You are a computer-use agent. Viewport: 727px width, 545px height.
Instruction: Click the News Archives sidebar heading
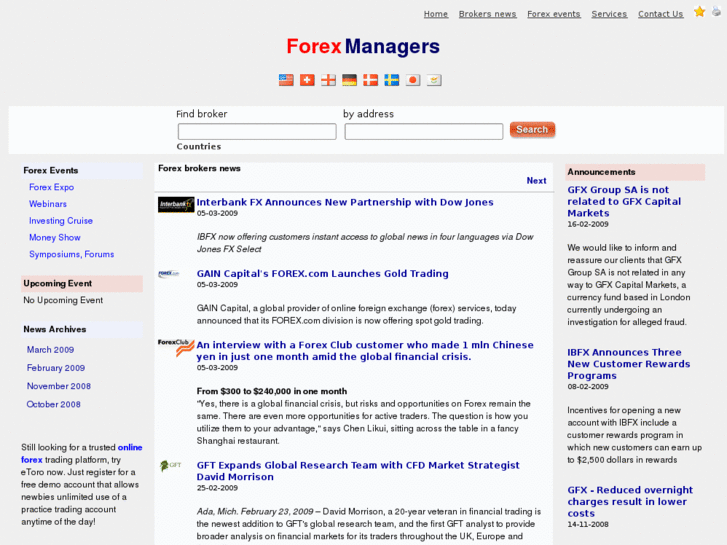pyautogui.click(x=55, y=329)
